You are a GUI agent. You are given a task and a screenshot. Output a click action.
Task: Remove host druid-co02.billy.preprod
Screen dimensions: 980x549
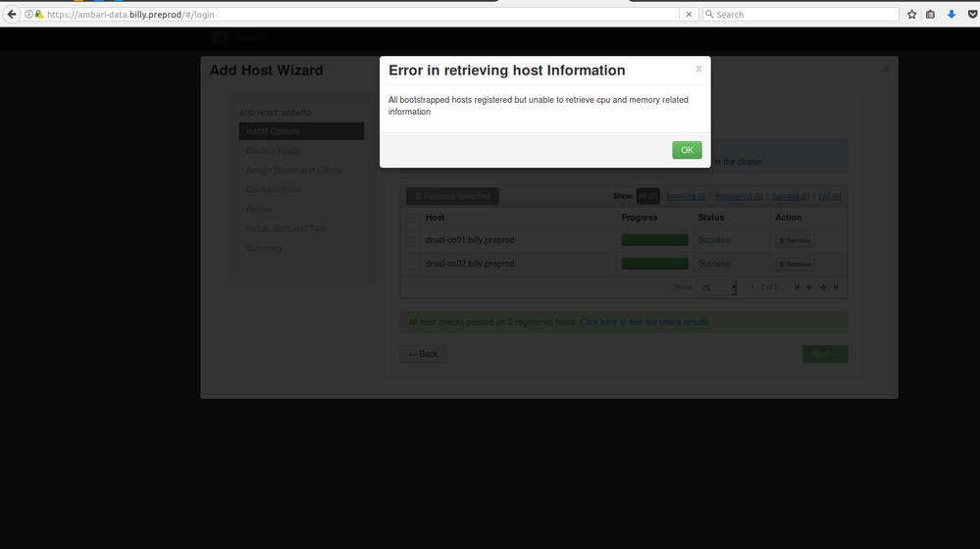pos(795,264)
